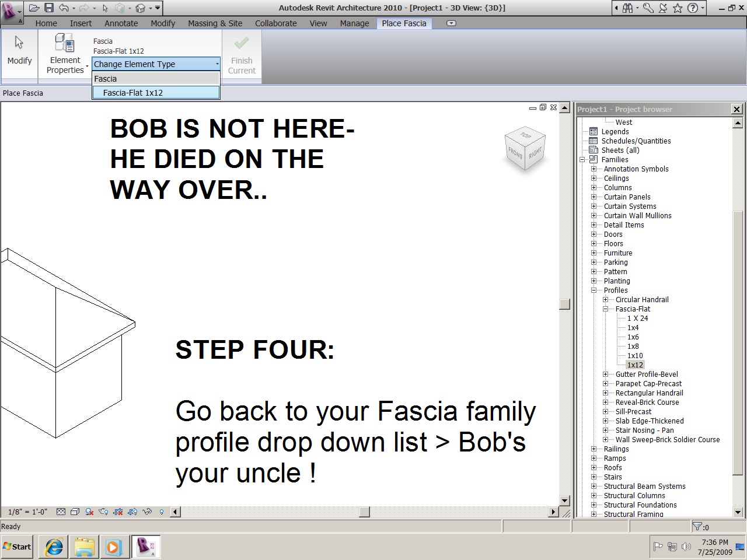Viewport: 747px width, 560px height.
Task: Click the Redo arrow icon
Action: pyautogui.click(x=85, y=8)
